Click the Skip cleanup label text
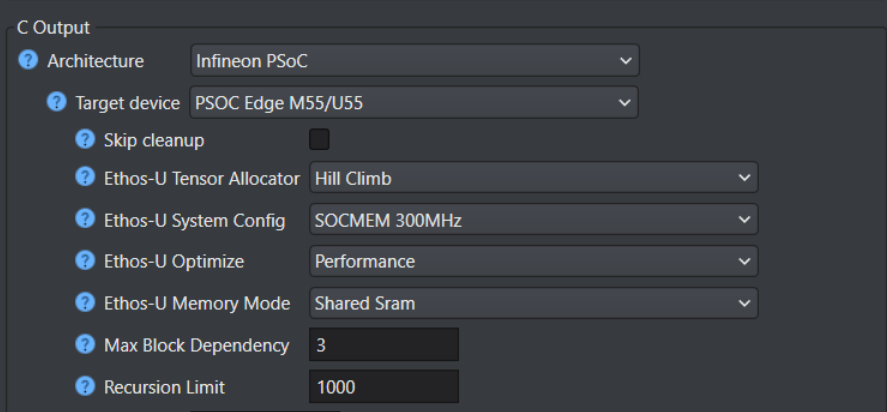This screenshot has width=887, height=412. (x=154, y=140)
